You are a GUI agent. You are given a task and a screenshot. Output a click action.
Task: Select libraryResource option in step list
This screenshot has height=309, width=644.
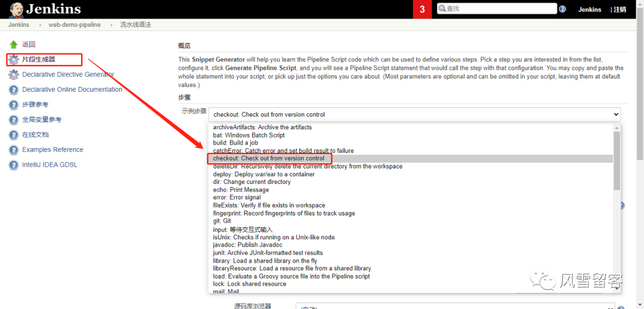411,269
